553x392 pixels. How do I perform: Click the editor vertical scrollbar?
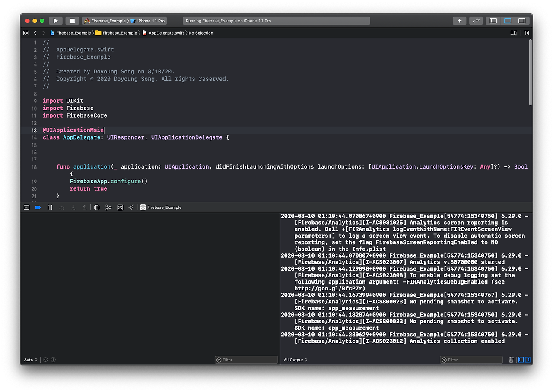click(x=531, y=72)
